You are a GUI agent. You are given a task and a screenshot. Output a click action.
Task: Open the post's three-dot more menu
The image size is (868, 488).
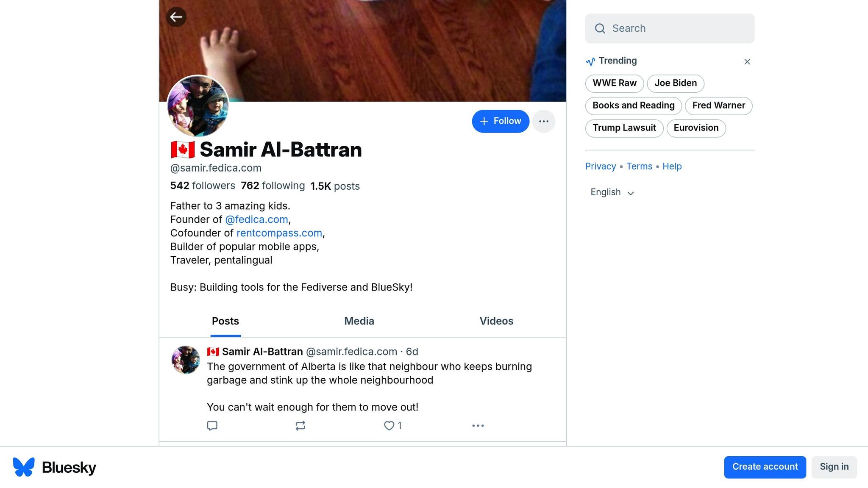[x=478, y=426]
